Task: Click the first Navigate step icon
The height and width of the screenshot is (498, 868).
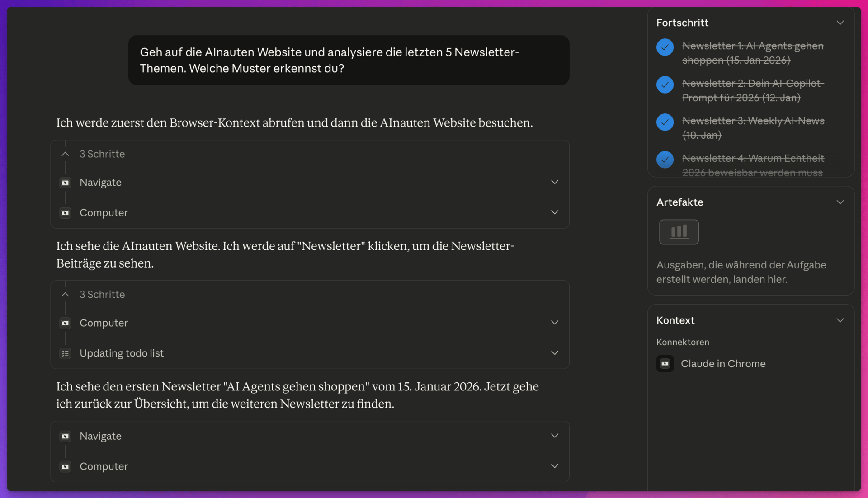Action: tap(66, 183)
